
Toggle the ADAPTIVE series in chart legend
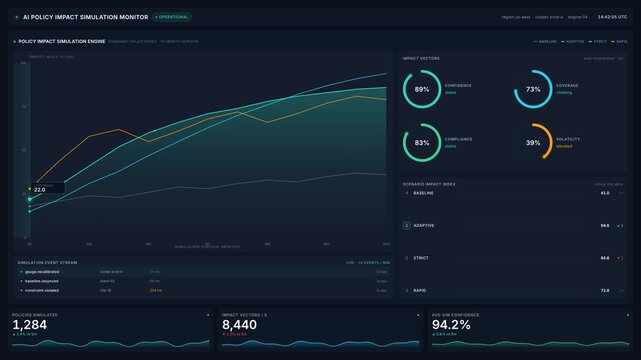(573, 42)
